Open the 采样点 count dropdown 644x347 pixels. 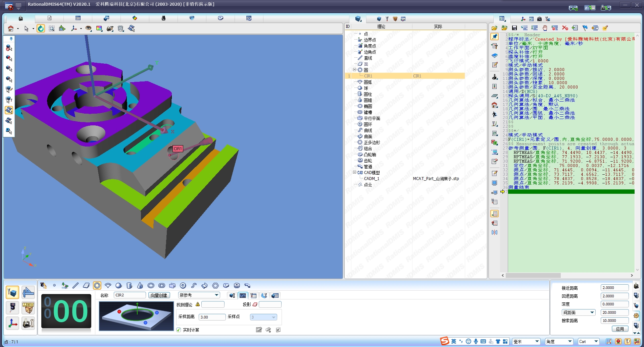click(x=263, y=317)
